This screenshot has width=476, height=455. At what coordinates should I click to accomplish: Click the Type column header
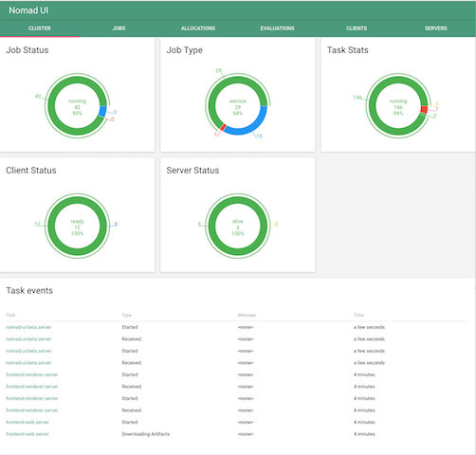click(126, 315)
